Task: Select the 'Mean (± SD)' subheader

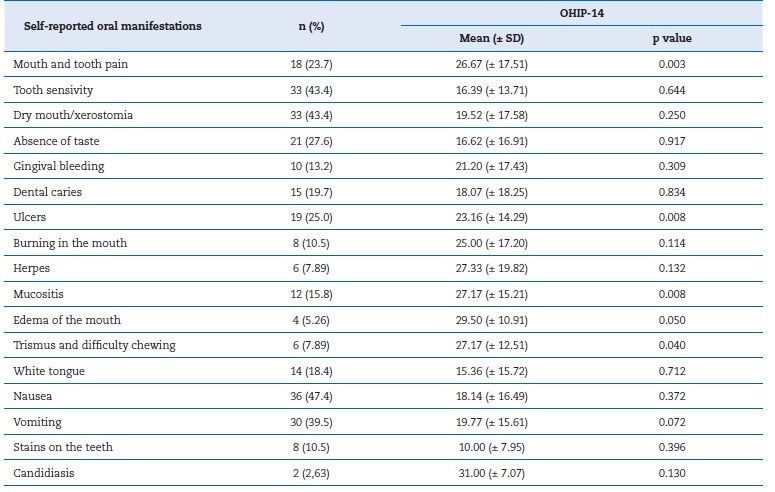Action: (x=484, y=39)
